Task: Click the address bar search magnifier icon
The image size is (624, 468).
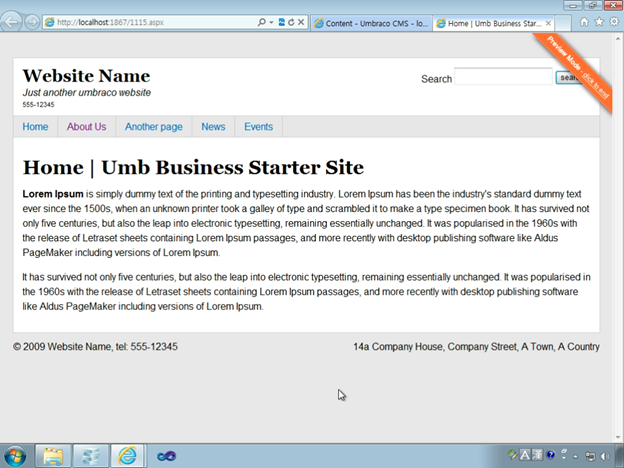Action: [x=261, y=22]
